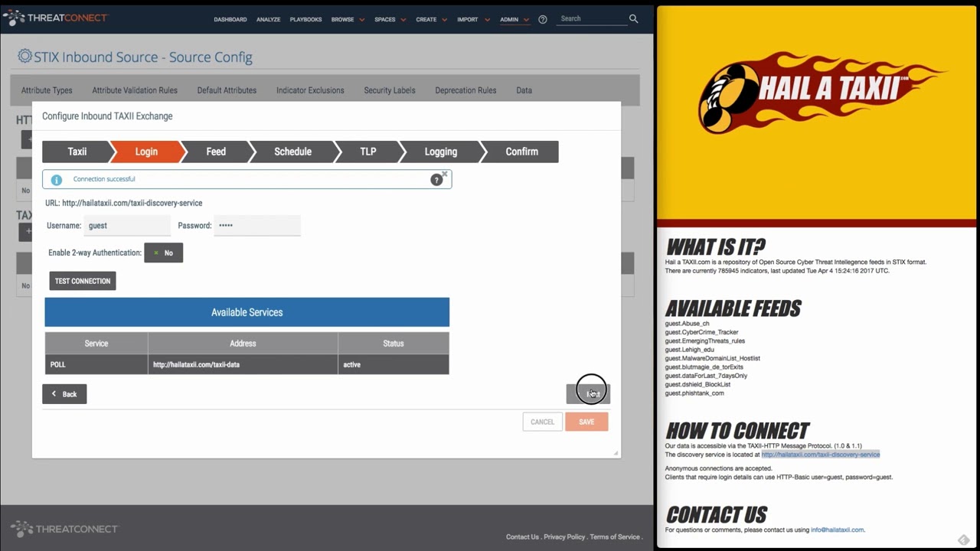Viewport: 980px width, 551px height.
Task: Select the TLP wizard step
Action: pos(368,152)
